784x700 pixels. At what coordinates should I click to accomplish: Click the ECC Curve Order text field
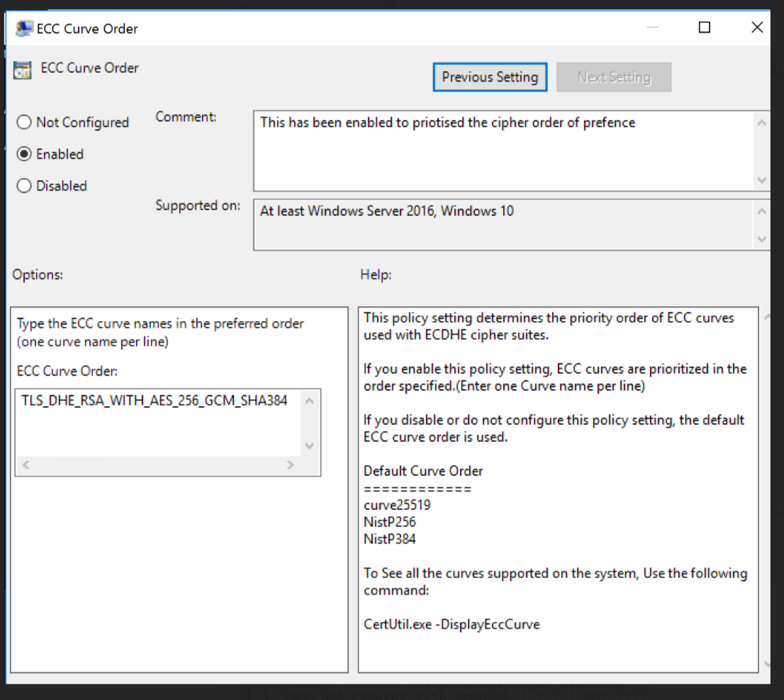[x=159, y=423]
